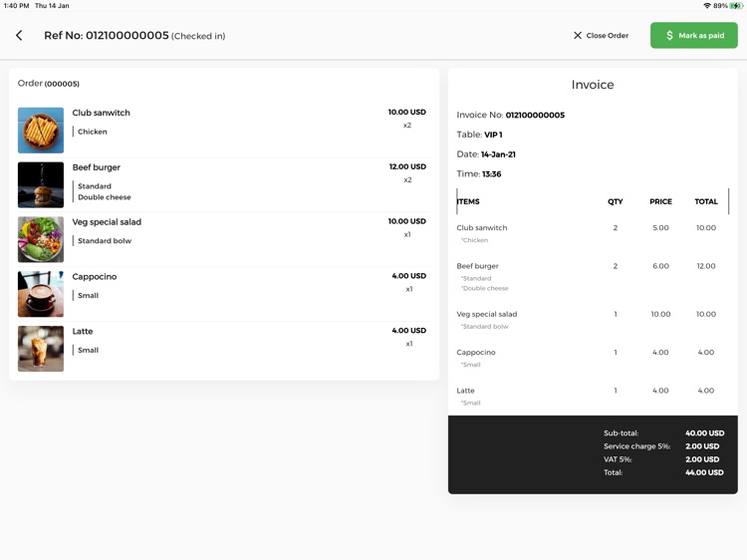Click the PRICE column header
The height and width of the screenshot is (560, 747).
(x=660, y=201)
